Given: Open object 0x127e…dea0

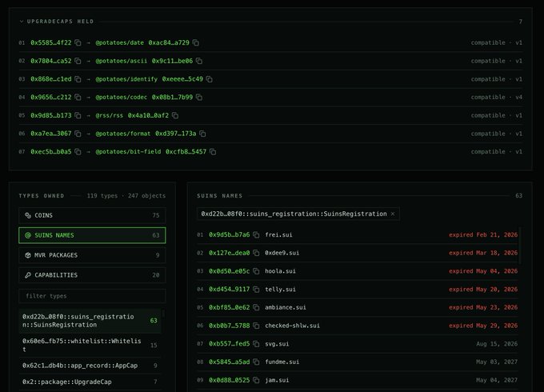Looking at the screenshot, I should click(x=230, y=253).
